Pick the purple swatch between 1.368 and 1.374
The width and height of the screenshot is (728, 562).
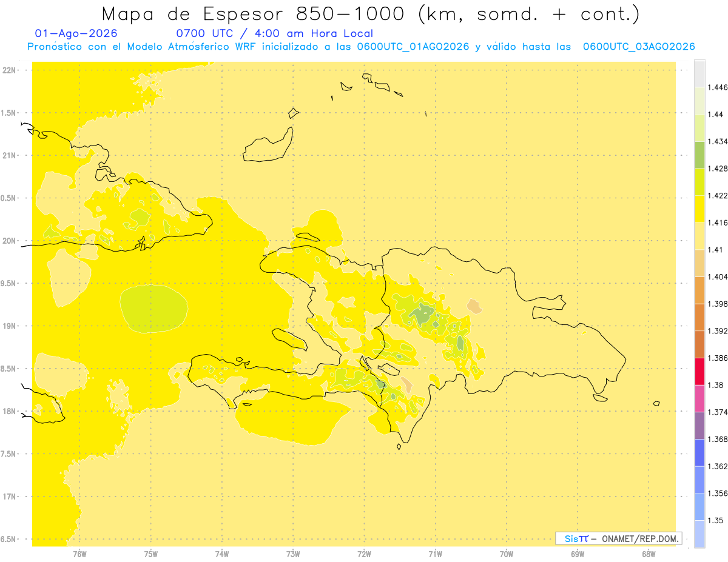699,426
